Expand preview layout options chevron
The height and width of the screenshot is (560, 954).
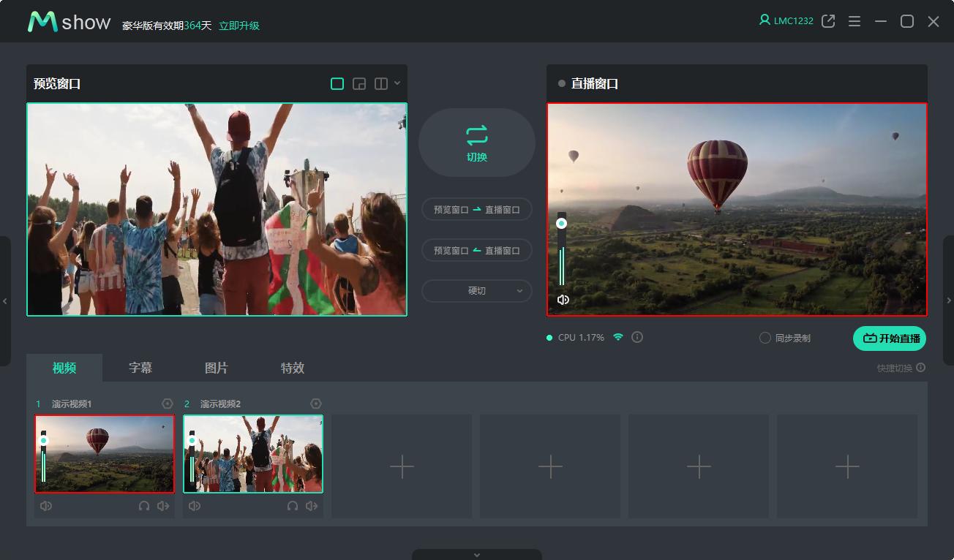tap(397, 83)
